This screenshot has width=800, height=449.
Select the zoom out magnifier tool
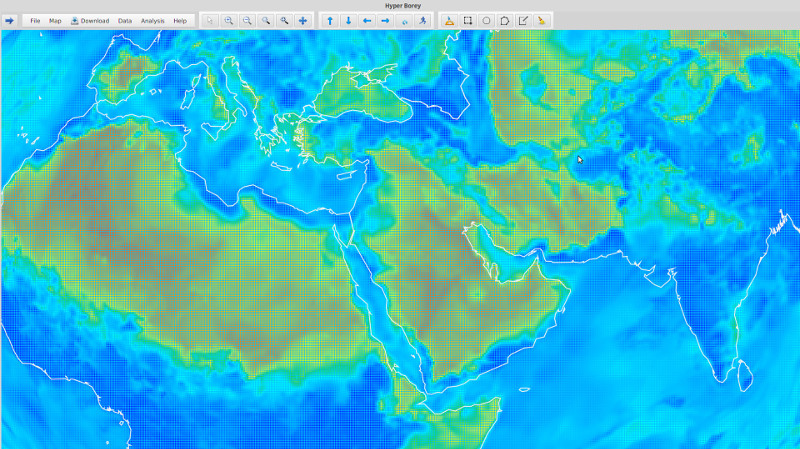pos(247,21)
